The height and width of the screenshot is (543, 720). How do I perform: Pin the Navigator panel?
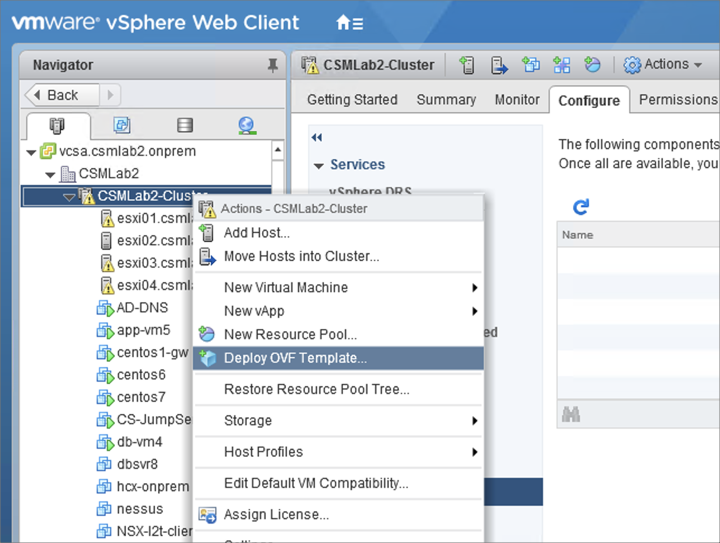pos(273,65)
